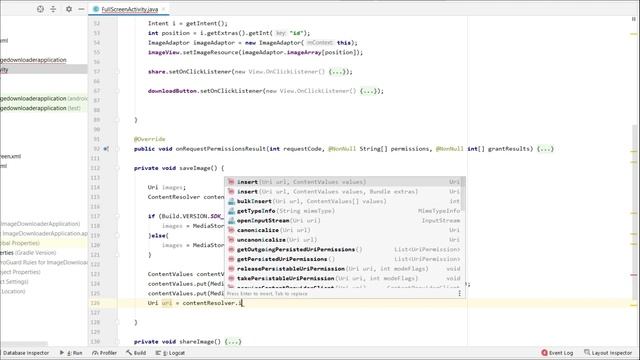Open the Event Log
Image resolution: width=640 pixels, height=360 pixels.
tap(557, 353)
